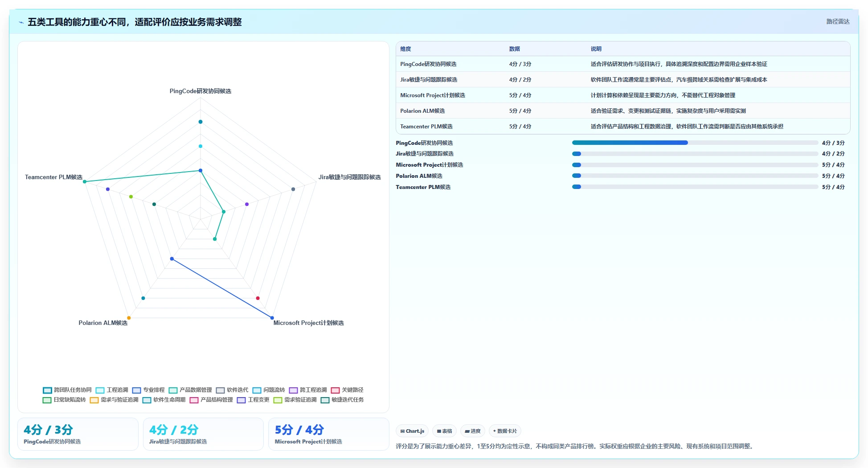Click description cell starting 计划计算和依赖呈现

[663, 95]
